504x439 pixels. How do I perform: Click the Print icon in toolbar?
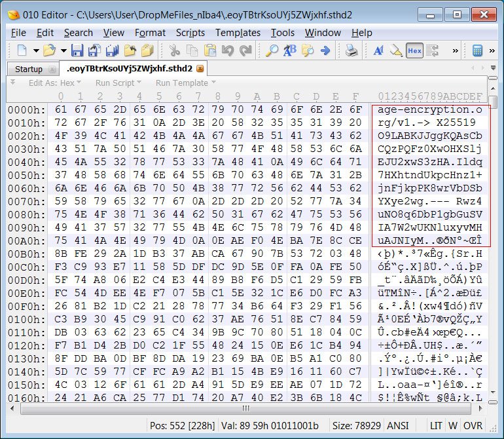pos(351,50)
